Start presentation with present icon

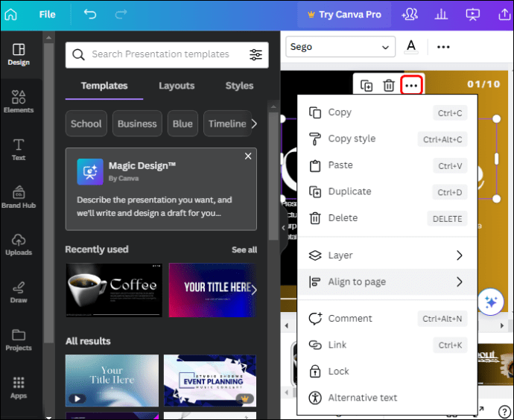[473, 14]
